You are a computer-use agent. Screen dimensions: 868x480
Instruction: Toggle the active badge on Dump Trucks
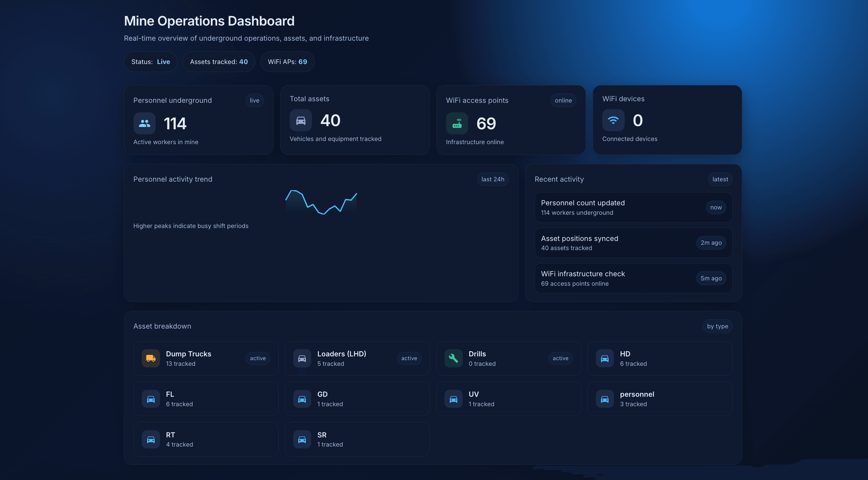(x=258, y=358)
